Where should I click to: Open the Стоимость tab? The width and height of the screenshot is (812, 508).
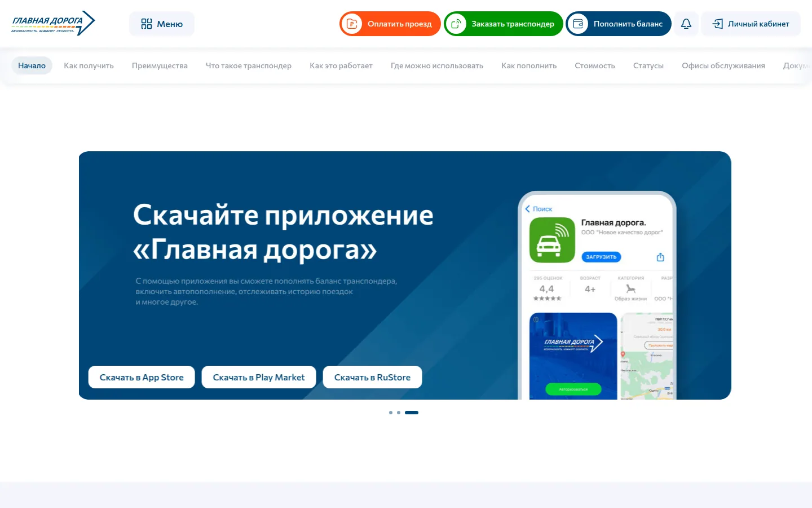(595, 65)
